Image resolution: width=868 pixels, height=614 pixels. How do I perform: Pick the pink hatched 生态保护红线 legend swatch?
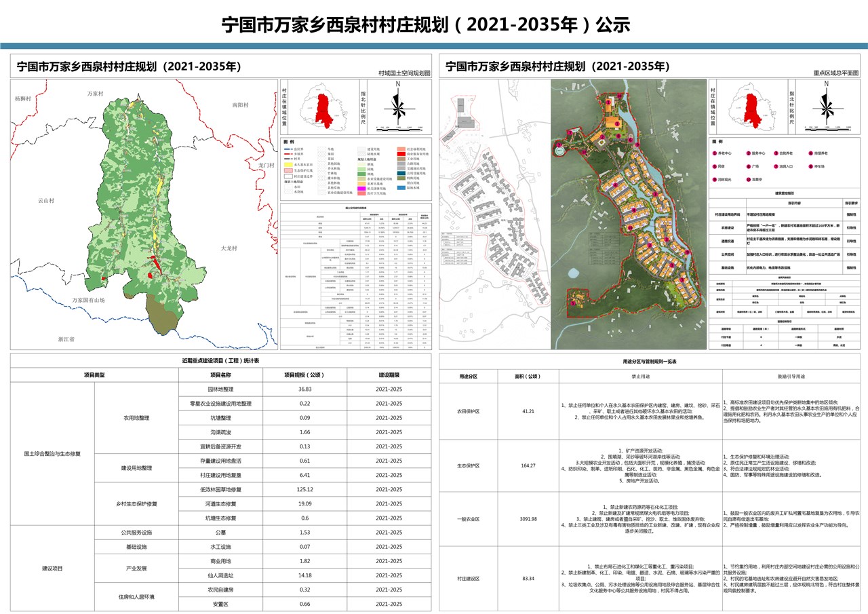tap(288, 170)
